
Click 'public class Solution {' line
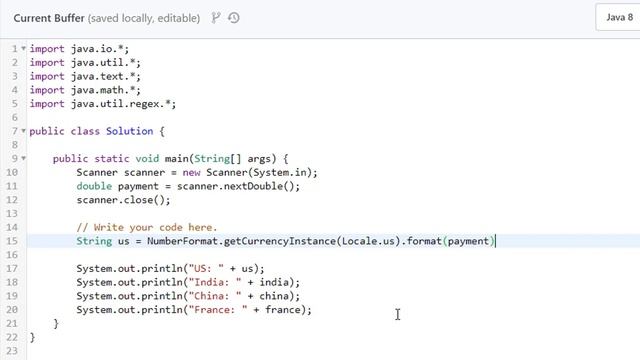pos(97,131)
